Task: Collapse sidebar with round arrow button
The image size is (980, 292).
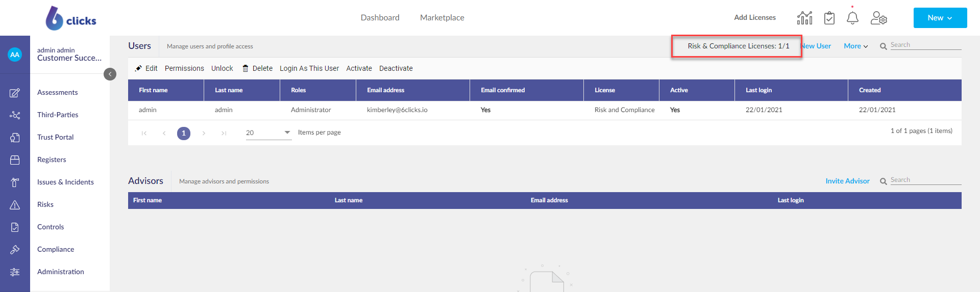Action: pyautogui.click(x=110, y=74)
